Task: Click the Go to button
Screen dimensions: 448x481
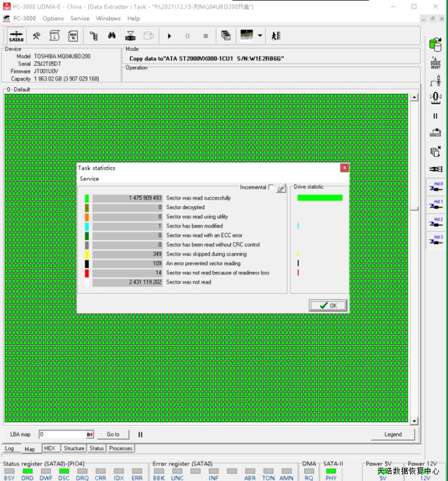Action: point(113,434)
